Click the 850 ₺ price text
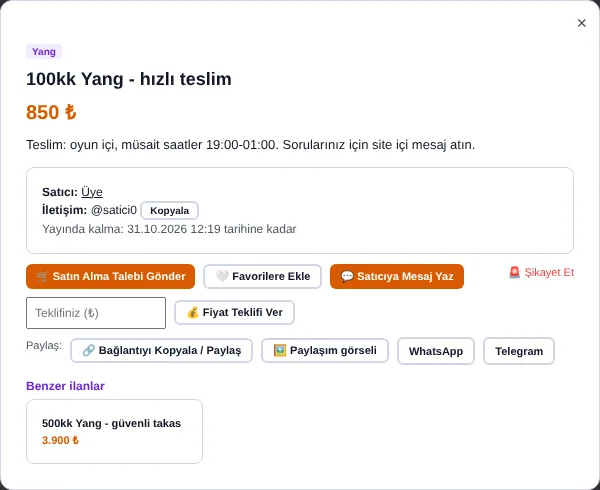The height and width of the screenshot is (490, 600). [x=51, y=112]
